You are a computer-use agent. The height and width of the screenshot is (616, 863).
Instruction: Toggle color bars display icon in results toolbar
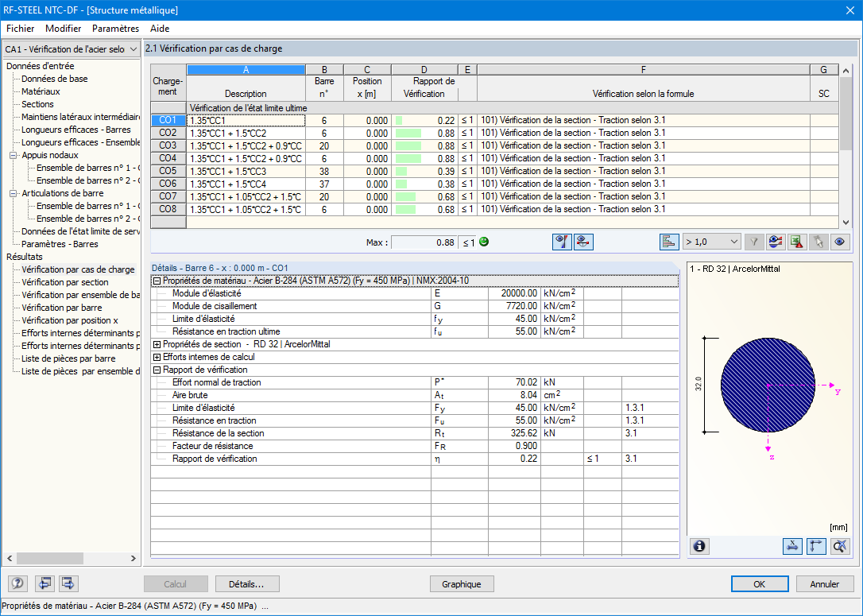562,242
